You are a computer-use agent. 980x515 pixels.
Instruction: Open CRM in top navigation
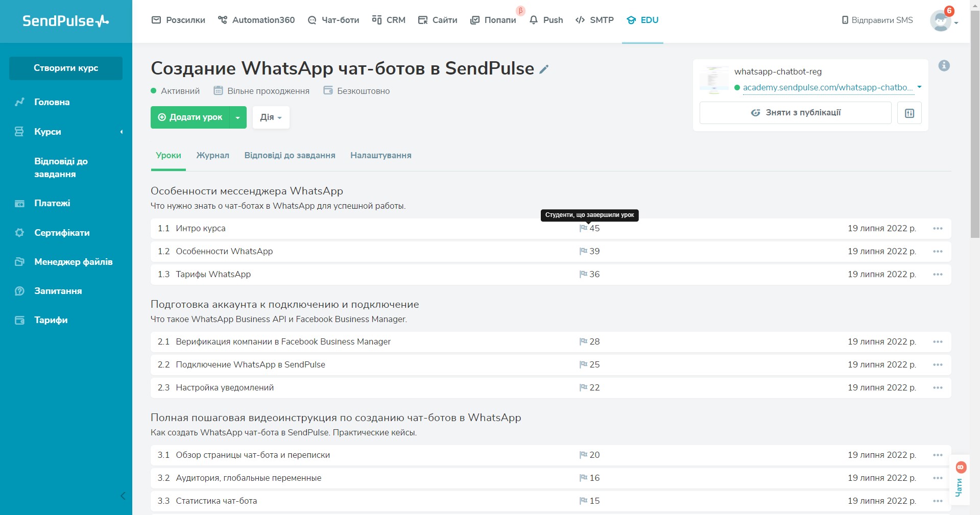pyautogui.click(x=389, y=20)
